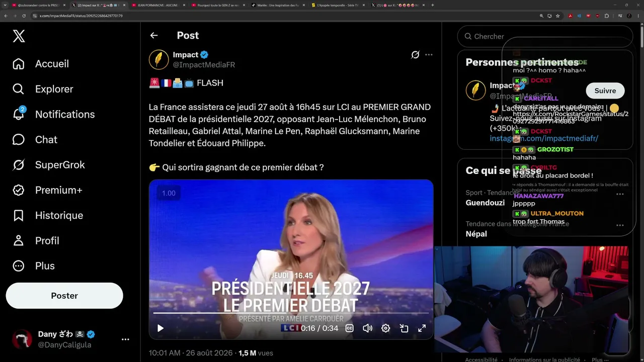Click the SuperGrok label in sidebar
644x362 pixels.
60,165
